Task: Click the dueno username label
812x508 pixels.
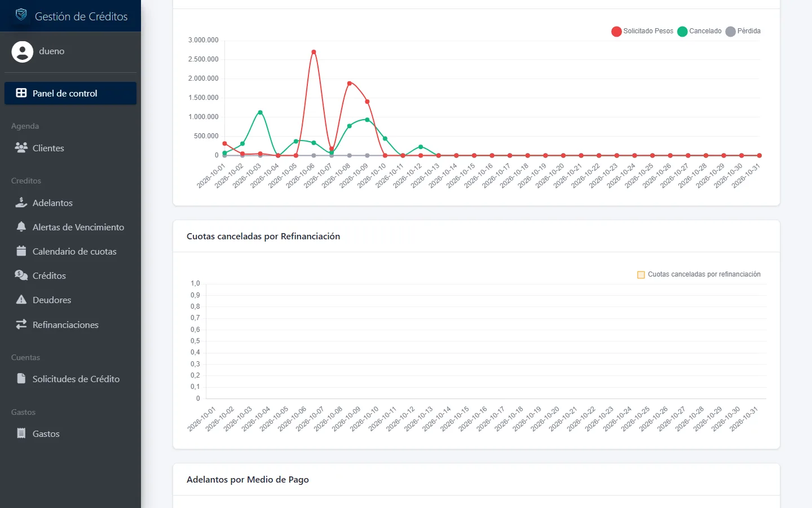Action: click(x=52, y=51)
